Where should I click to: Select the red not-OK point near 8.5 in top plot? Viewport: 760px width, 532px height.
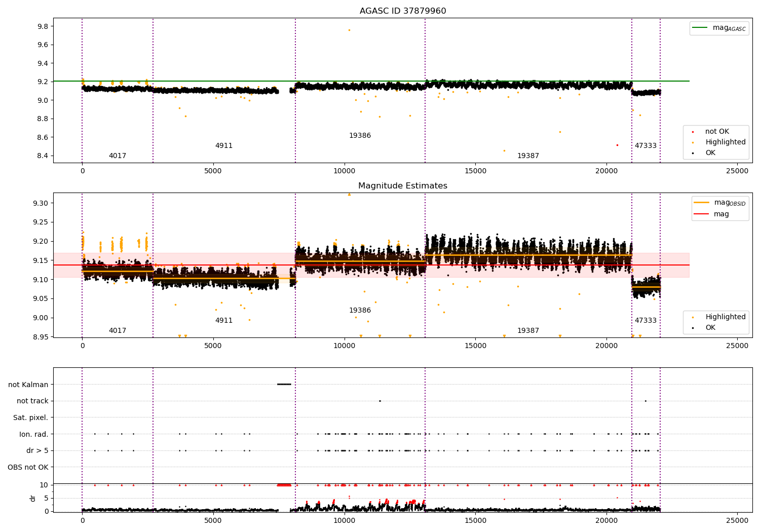(x=617, y=145)
